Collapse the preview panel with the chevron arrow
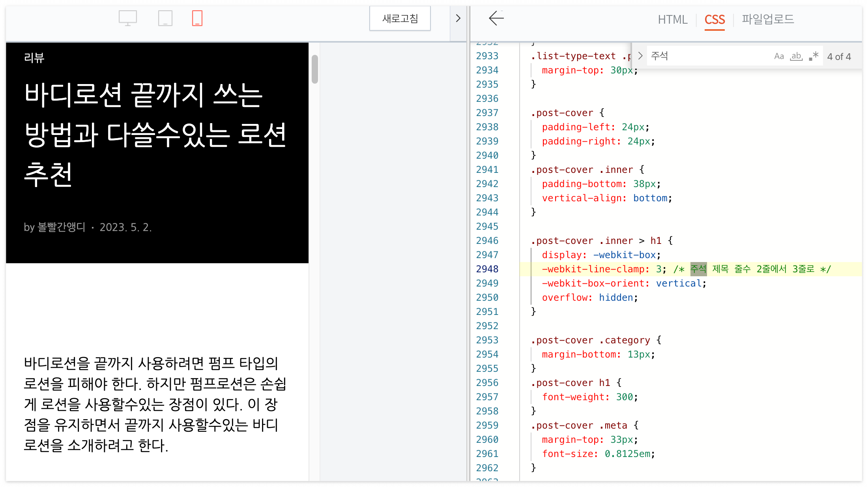The width and height of the screenshot is (868, 487). pos(458,19)
